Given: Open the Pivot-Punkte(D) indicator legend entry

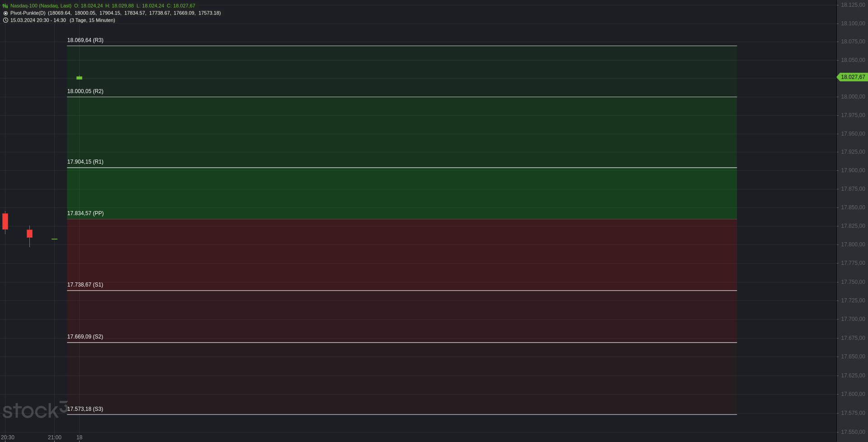Looking at the screenshot, I should coord(28,13).
